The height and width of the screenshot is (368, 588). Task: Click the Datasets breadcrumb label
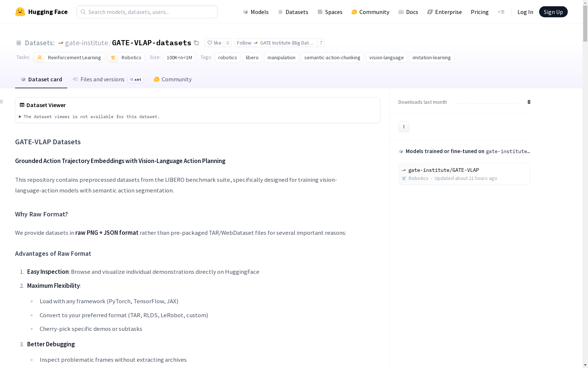tap(39, 43)
